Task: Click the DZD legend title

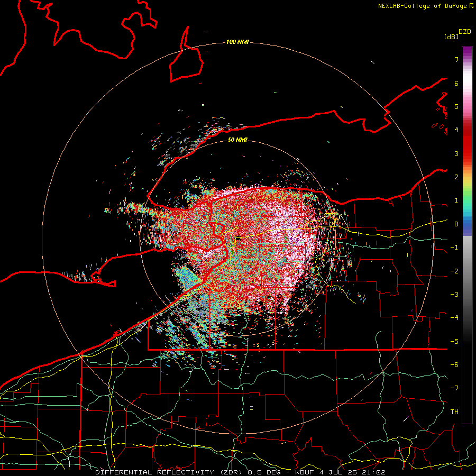Action: [465, 32]
